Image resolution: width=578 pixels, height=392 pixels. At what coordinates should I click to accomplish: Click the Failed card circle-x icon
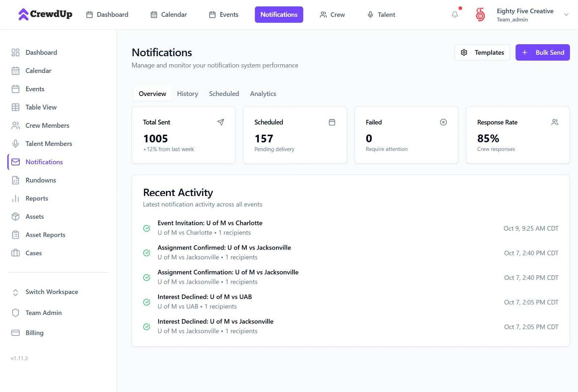[443, 122]
